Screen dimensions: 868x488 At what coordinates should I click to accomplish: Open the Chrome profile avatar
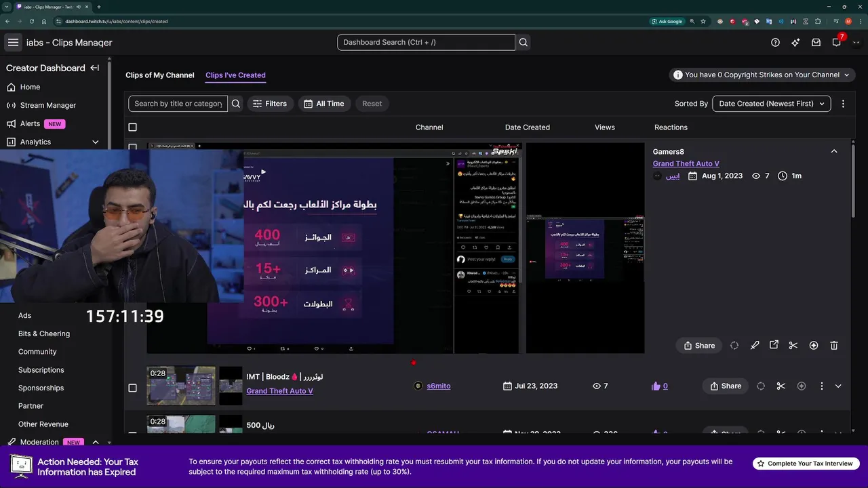coord(848,21)
